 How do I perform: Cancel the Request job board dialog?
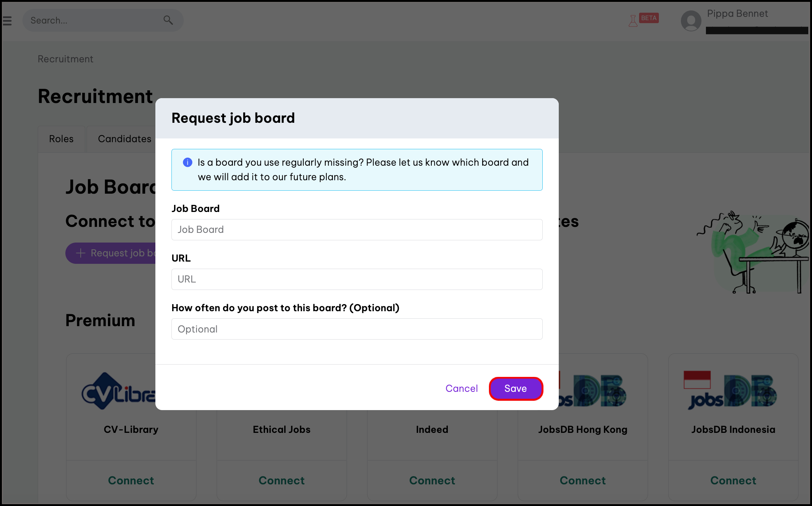tap(462, 388)
